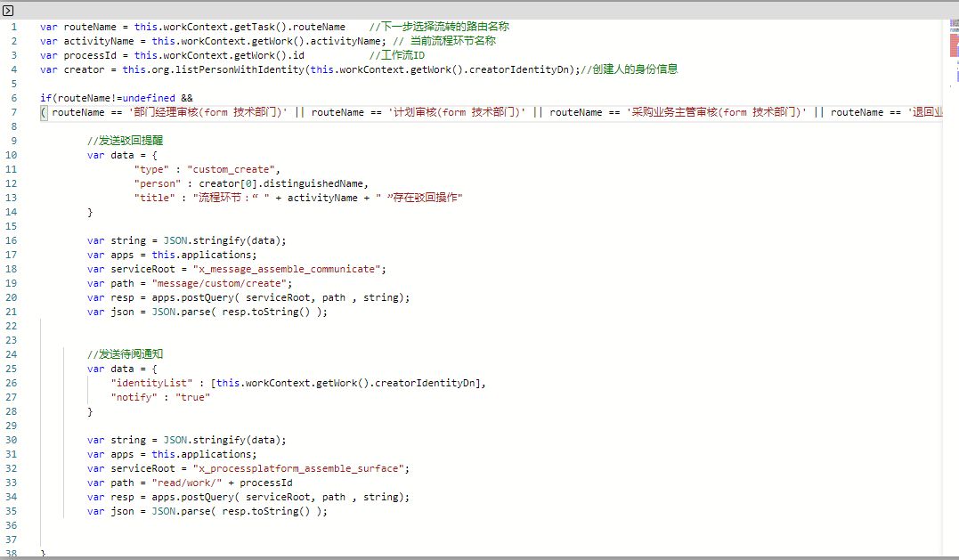Image resolution: width=959 pixels, height=560 pixels.
Task: Click 'activityName' variable on line 2
Action: (x=99, y=41)
